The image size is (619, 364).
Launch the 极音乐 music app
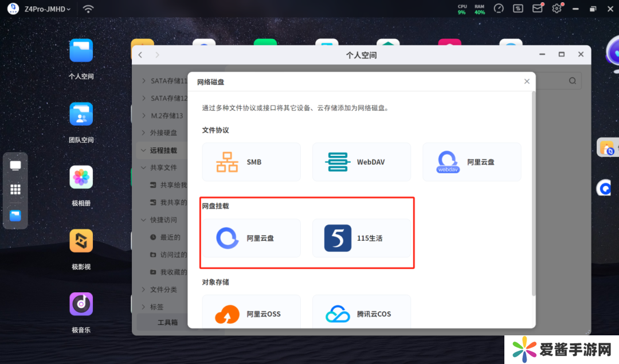(x=81, y=304)
